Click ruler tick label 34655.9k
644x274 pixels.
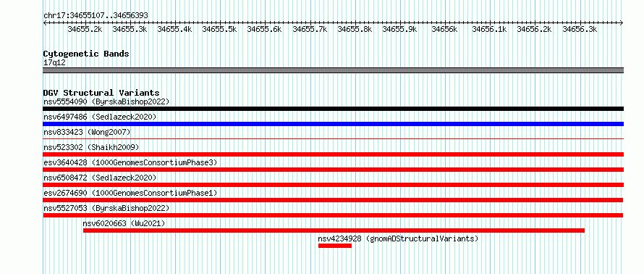399,30
